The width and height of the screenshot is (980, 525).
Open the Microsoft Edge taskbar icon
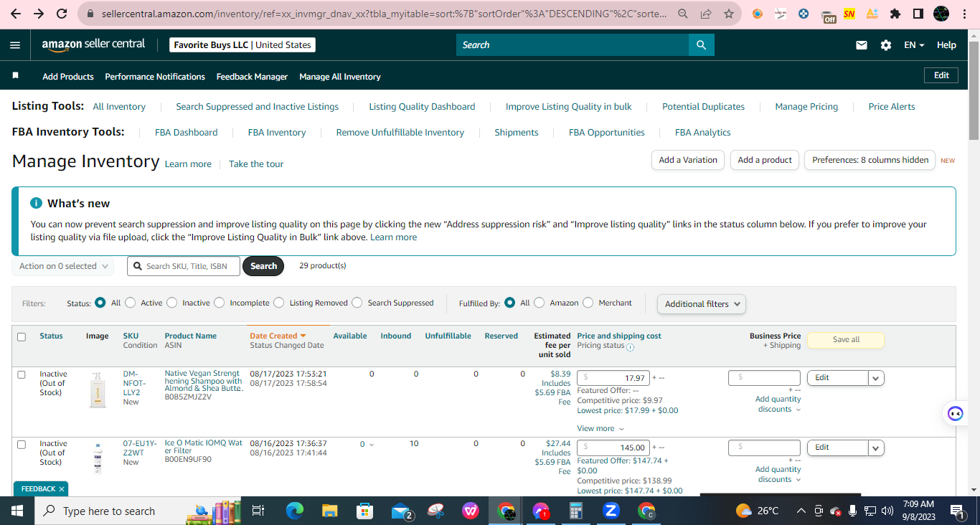coord(295,511)
